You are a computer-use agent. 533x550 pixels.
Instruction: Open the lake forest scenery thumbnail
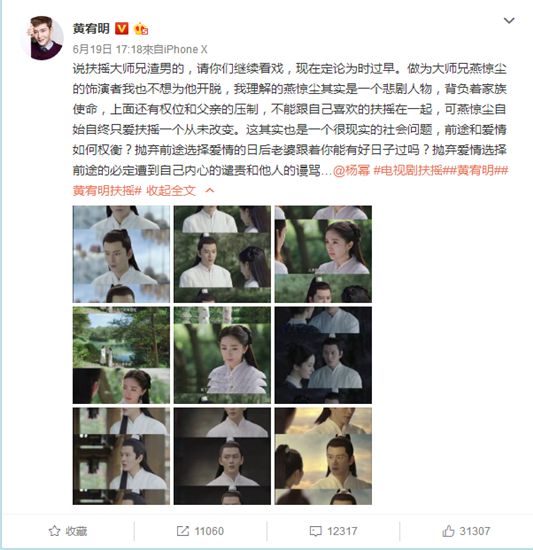[x=121, y=355]
